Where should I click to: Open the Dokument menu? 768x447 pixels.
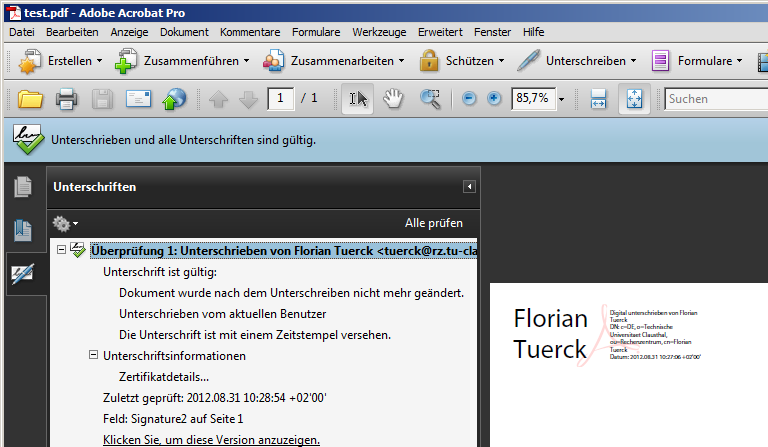point(183,33)
